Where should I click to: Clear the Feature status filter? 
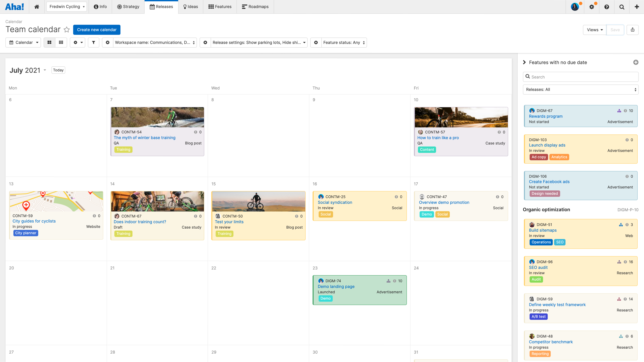click(x=316, y=42)
